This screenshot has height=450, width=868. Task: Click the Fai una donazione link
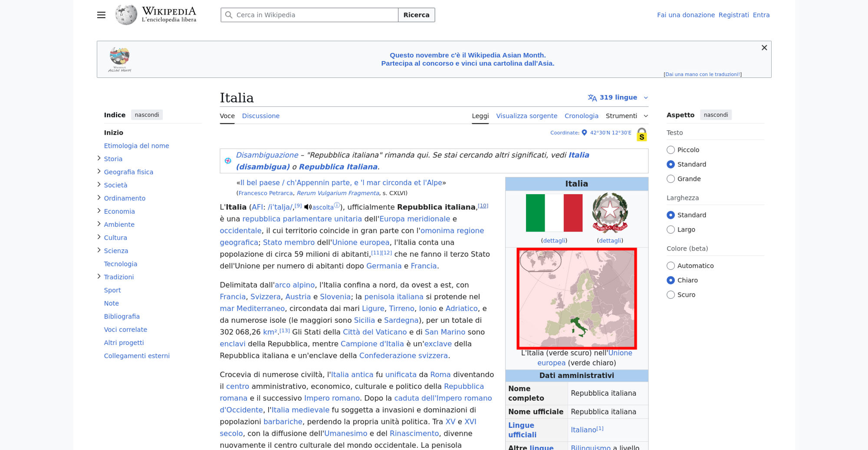tap(686, 15)
